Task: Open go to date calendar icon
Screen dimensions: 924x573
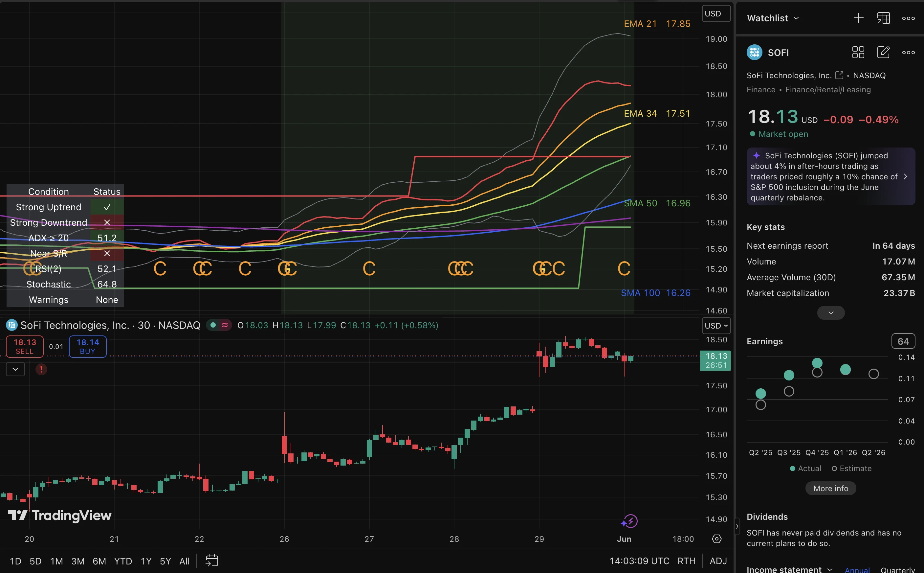Action: pyautogui.click(x=212, y=561)
